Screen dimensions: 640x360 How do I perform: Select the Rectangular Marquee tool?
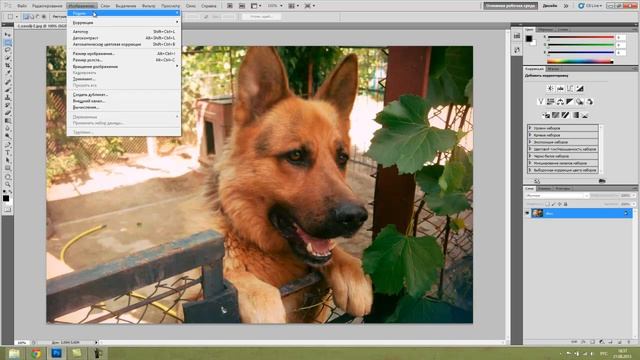[x=7, y=42]
